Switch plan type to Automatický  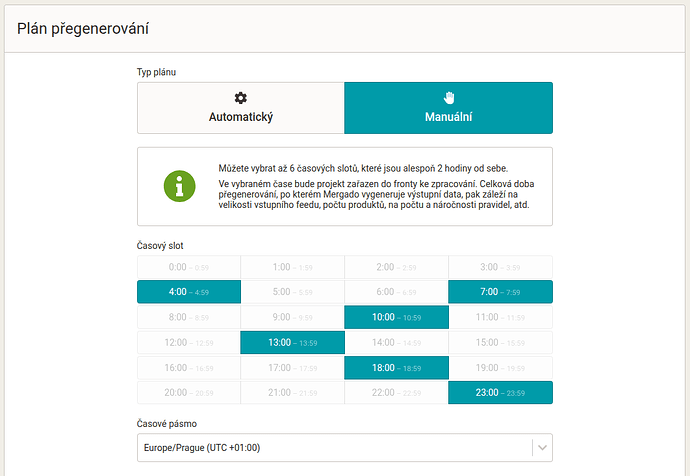point(240,108)
